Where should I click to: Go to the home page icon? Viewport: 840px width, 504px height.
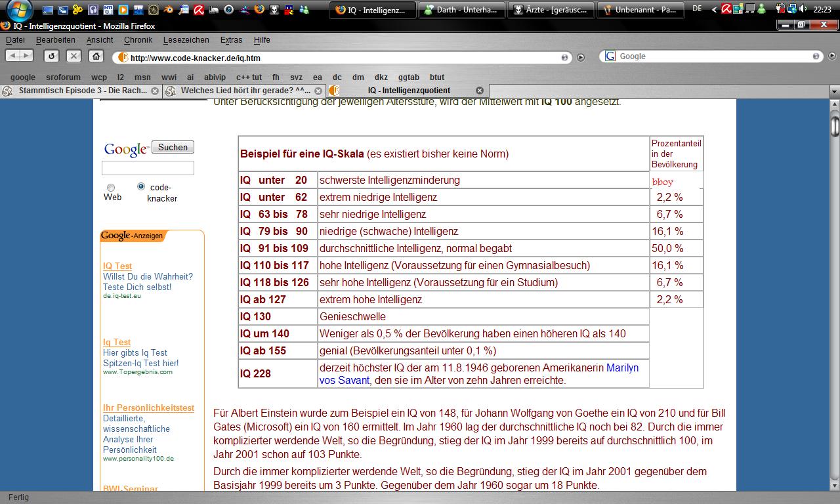click(x=96, y=56)
